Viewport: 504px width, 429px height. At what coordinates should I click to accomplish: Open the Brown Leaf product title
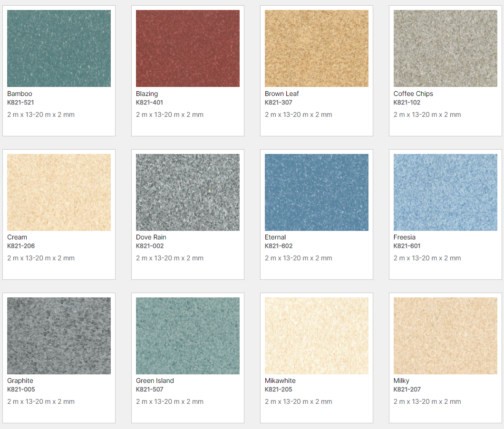pos(281,94)
